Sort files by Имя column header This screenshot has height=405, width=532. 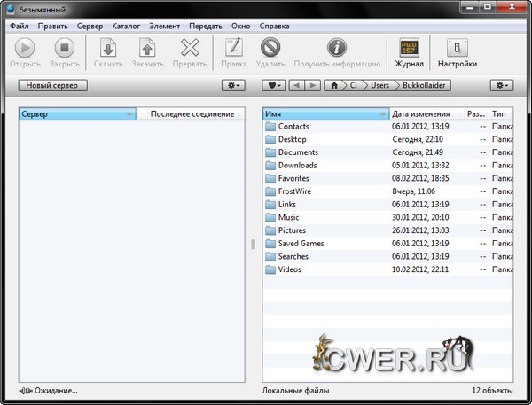(325, 113)
